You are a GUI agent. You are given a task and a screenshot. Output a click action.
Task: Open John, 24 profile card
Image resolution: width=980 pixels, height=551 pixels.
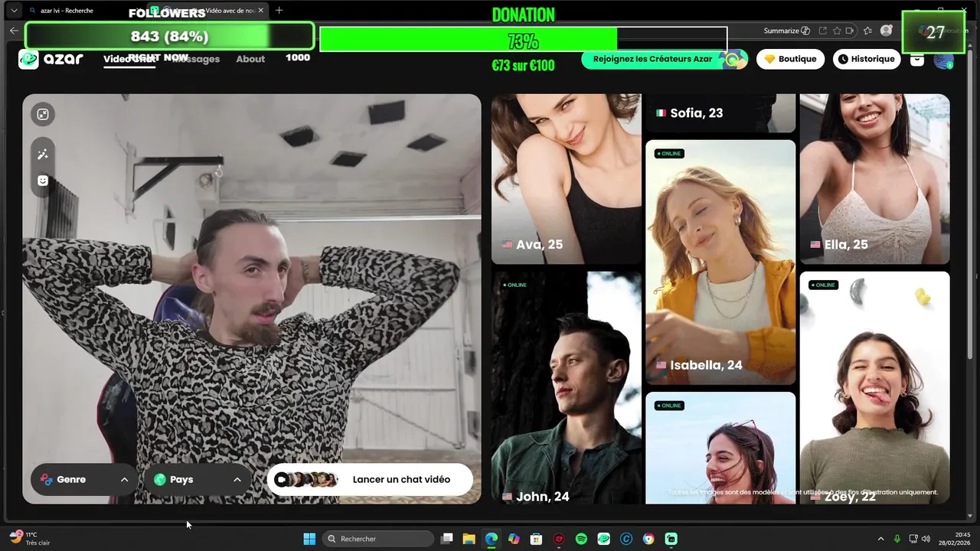[x=567, y=388]
